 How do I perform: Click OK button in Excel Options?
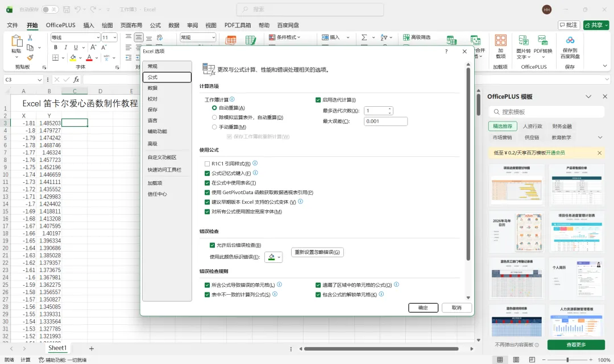tap(423, 308)
